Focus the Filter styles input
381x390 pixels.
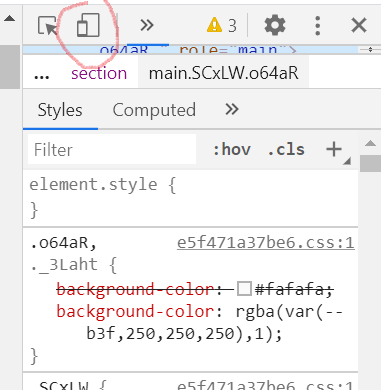click(112, 149)
